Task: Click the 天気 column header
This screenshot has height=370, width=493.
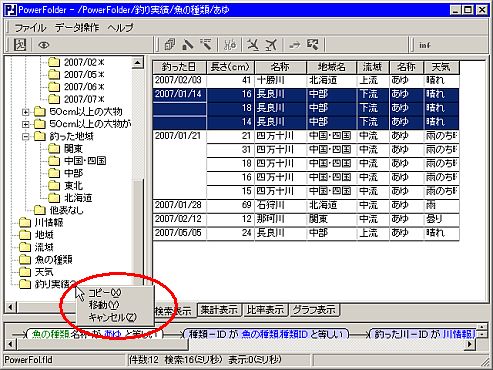Action: [x=441, y=67]
